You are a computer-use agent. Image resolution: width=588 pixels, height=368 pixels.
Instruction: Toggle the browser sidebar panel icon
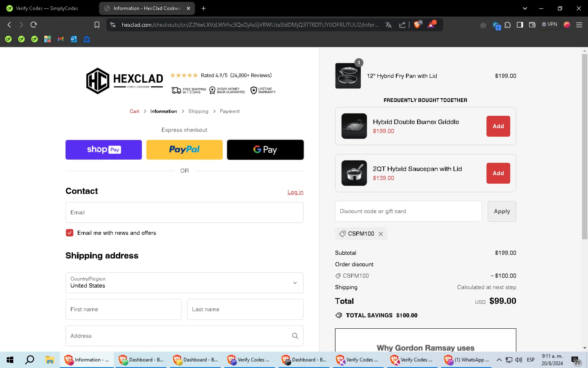pos(520,25)
